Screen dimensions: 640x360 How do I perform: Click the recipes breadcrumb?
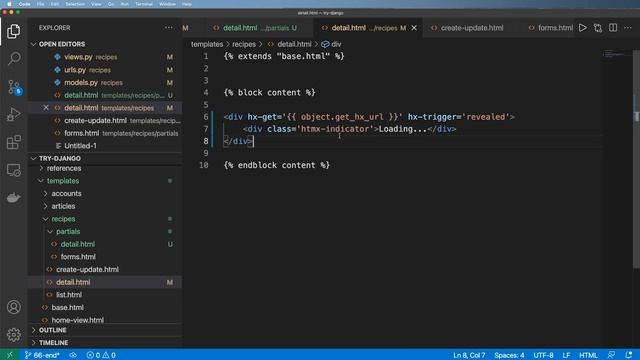coord(244,44)
